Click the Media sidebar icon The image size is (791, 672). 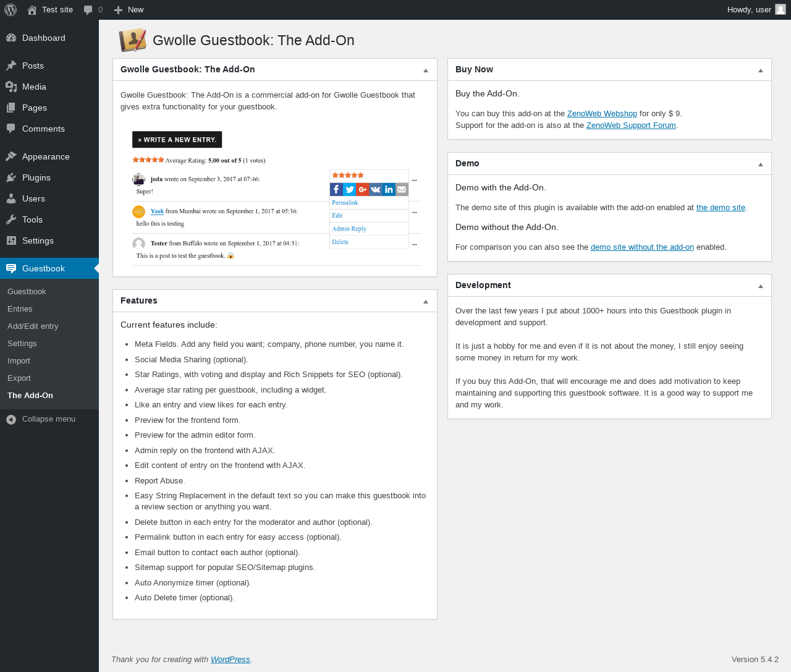(x=11, y=87)
